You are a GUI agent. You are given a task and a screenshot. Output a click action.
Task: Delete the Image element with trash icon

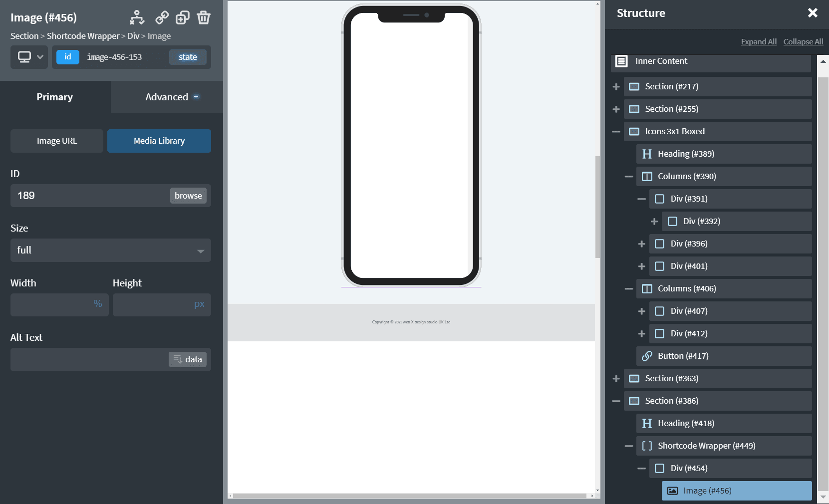(x=204, y=17)
